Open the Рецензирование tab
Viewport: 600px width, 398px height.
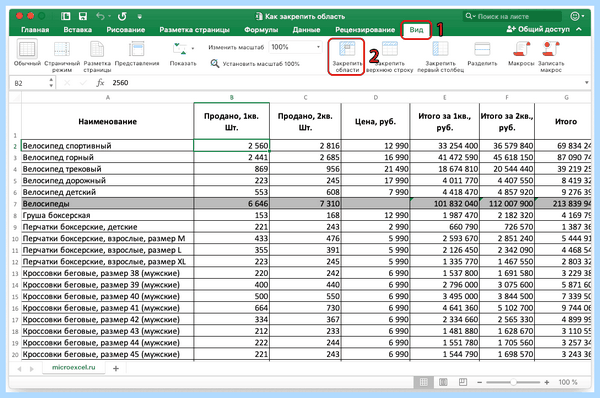[x=365, y=29]
